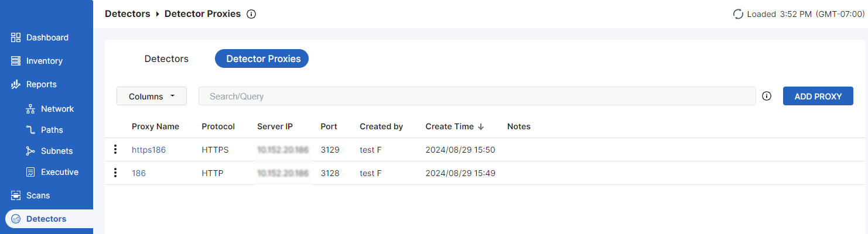Open three-dot menu for 186 row

coord(115,173)
